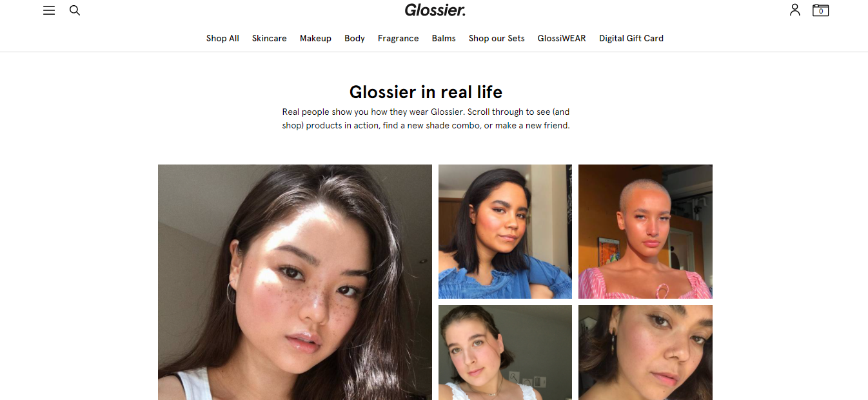Go to the Body category
Screen dimensions: 868x400
pos(355,38)
